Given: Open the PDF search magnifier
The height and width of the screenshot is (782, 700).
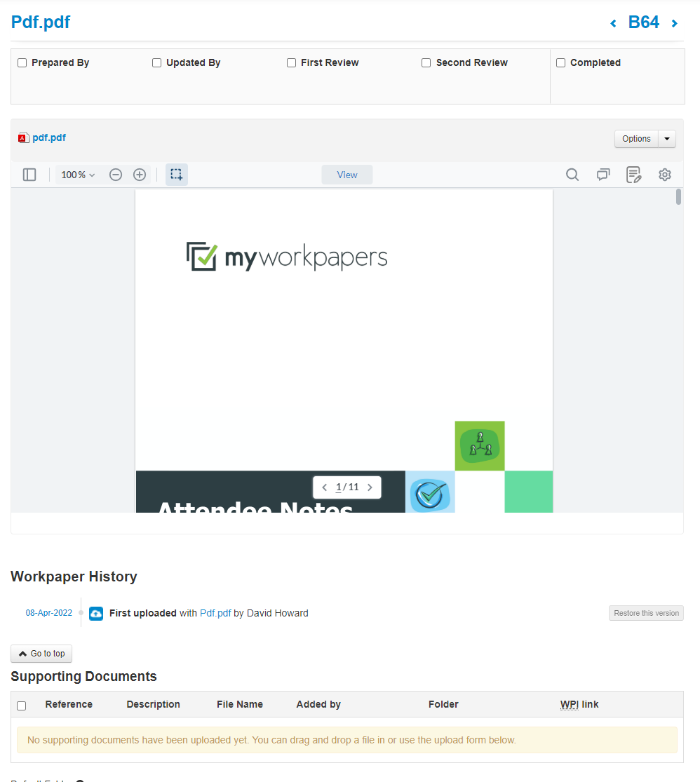Looking at the screenshot, I should (x=572, y=175).
